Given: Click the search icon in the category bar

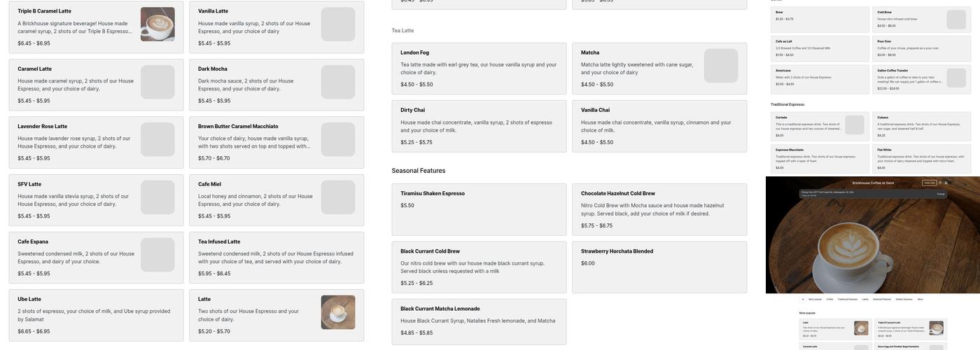Looking at the screenshot, I should 803,299.
